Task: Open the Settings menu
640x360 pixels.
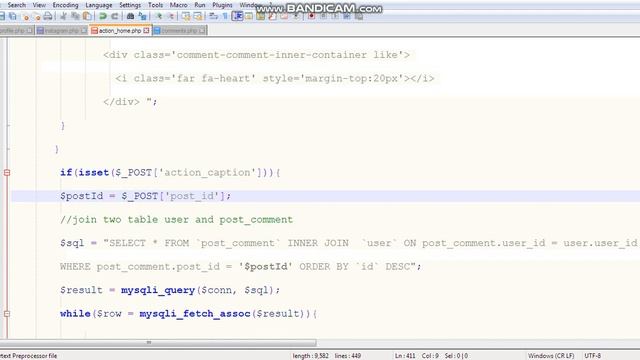Action: [130, 5]
